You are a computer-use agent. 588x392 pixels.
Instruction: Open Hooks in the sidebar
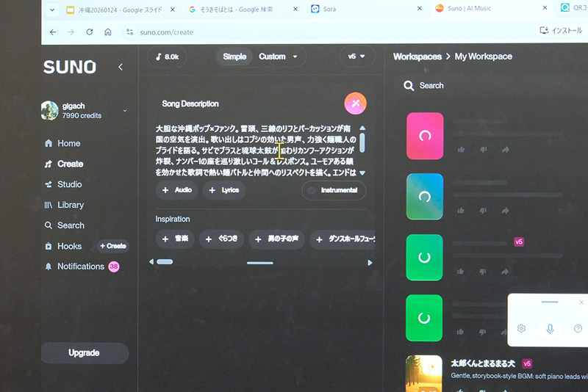tap(63, 246)
